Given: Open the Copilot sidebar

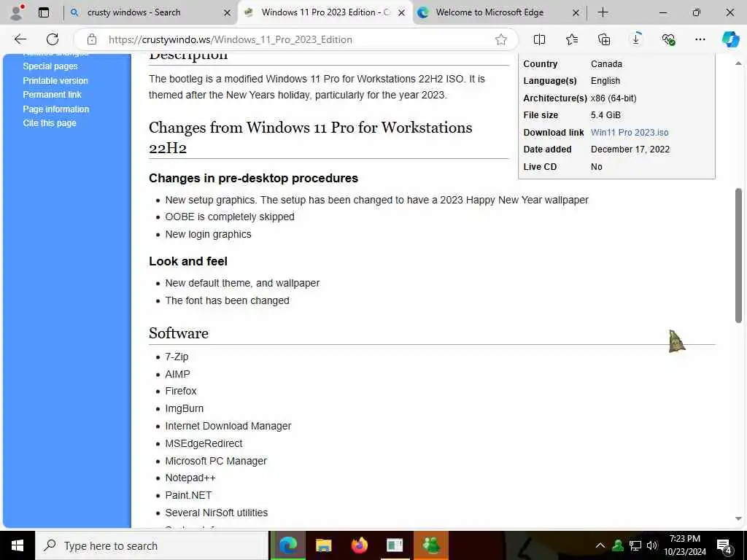Looking at the screenshot, I should [730, 39].
